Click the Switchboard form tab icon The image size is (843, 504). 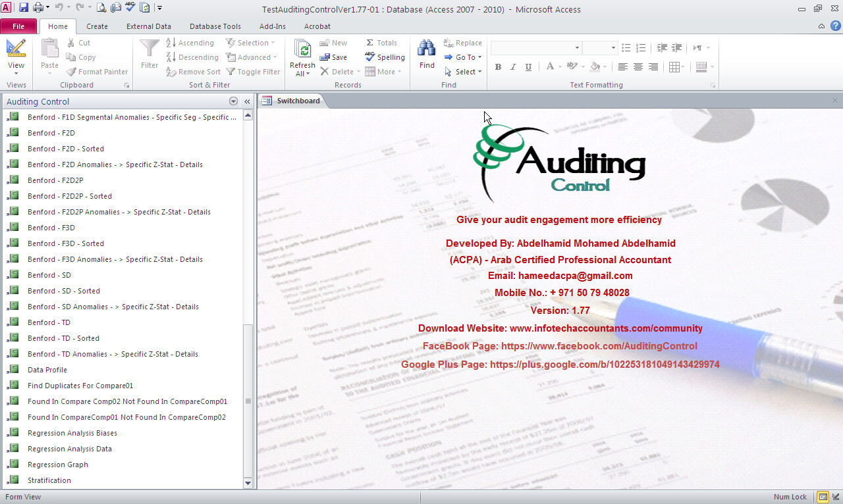[x=267, y=101]
